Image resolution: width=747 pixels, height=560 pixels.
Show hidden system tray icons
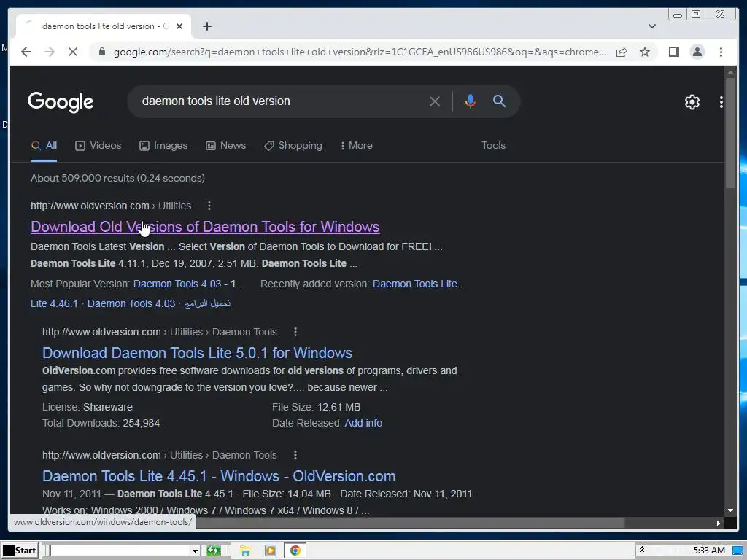(x=642, y=550)
